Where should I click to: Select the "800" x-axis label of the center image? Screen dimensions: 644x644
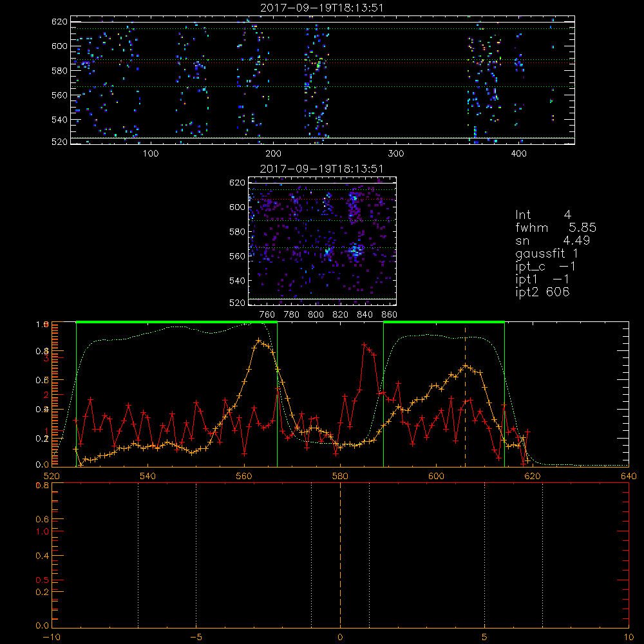(316, 315)
